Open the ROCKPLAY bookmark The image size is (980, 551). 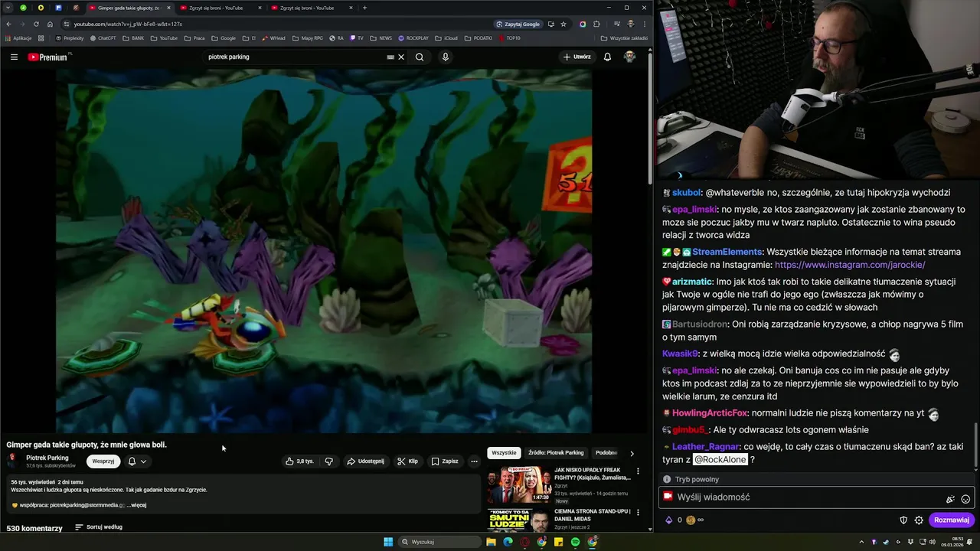point(413,37)
